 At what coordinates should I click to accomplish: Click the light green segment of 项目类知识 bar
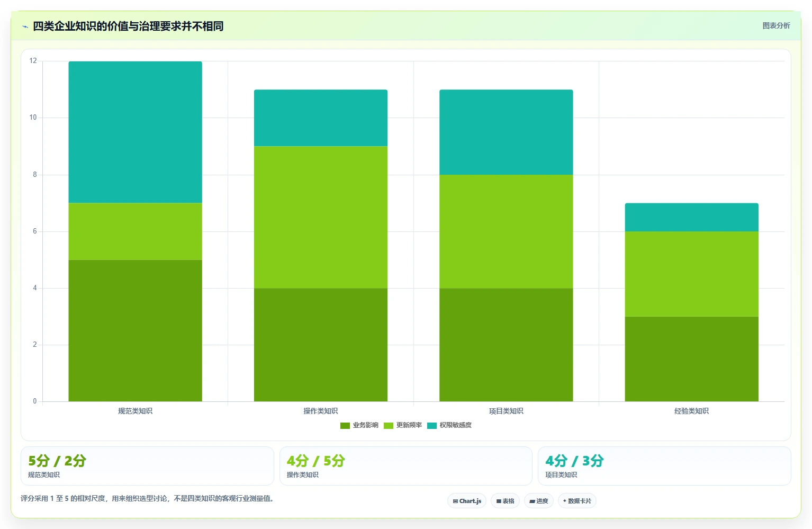pos(506,231)
